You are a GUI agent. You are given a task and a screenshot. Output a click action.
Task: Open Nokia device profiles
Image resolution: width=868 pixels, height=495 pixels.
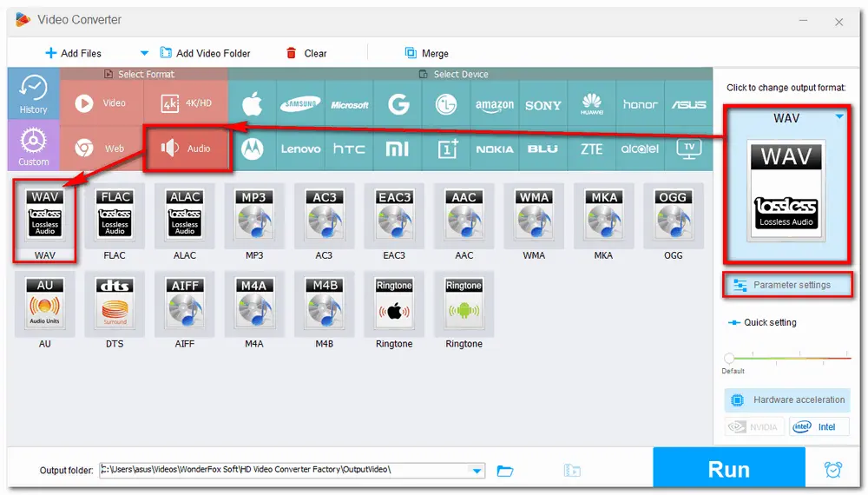click(x=495, y=149)
